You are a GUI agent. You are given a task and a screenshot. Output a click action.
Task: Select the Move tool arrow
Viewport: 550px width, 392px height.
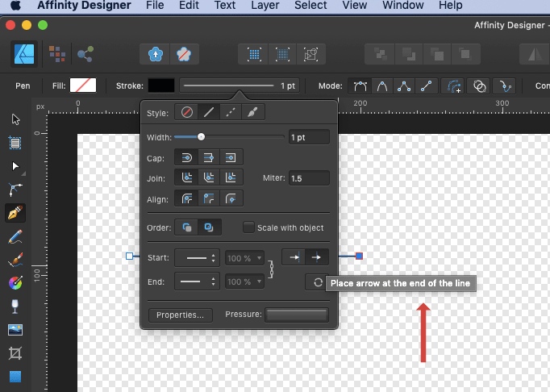(15, 120)
